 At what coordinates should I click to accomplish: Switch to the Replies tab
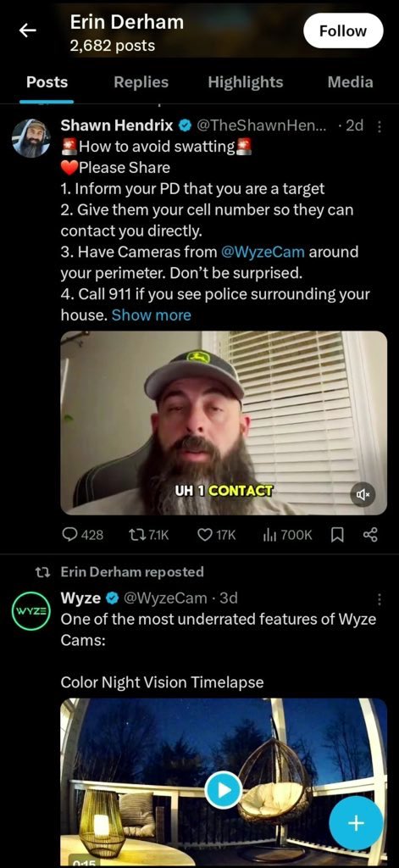141,82
